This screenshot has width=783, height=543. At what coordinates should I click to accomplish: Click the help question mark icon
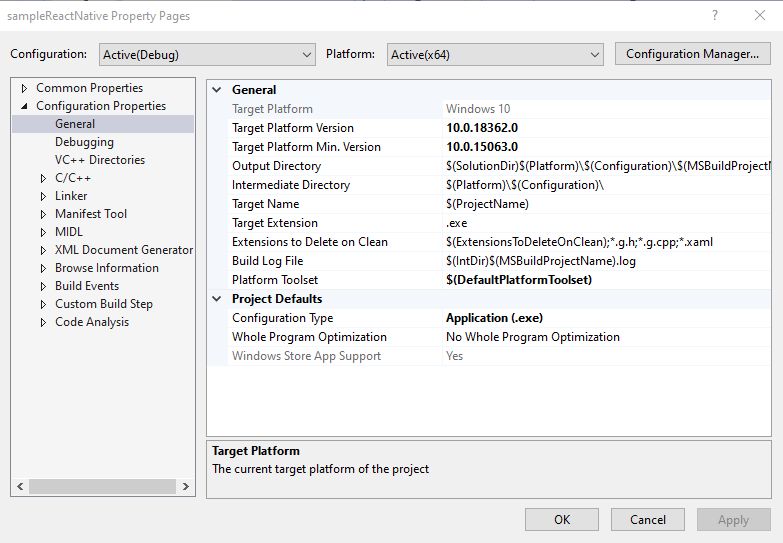715,15
